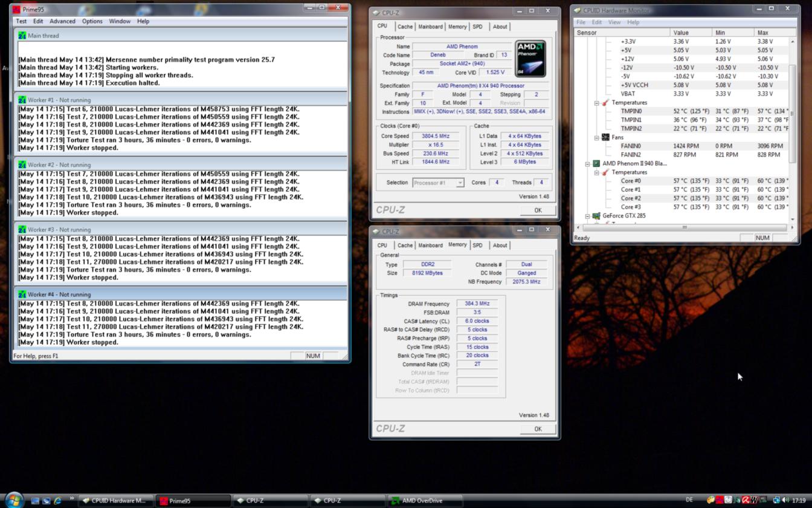812x508 pixels.
Task: Click the Prime95 taskbar button
Action: tap(193, 501)
